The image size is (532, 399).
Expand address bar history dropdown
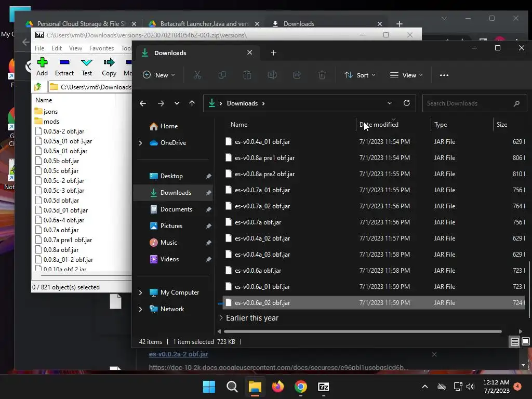click(390, 103)
